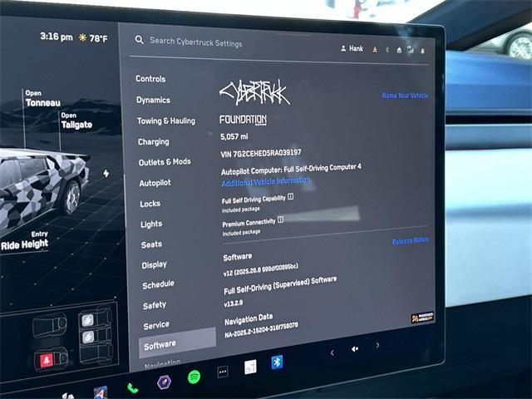532x399 pixels.
Task: Open the phone app in the dock
Action: pyautogui.click(x=132, y=387)
